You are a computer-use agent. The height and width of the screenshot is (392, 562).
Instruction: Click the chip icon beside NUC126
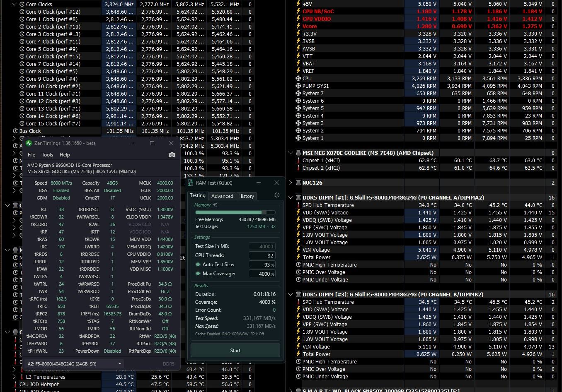click(x=298, y=183)
